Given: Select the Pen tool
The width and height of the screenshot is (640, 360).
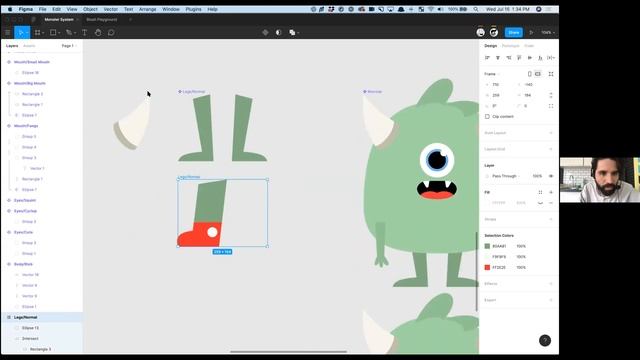Looking at the screenshot, I should (x=69, y=33).
